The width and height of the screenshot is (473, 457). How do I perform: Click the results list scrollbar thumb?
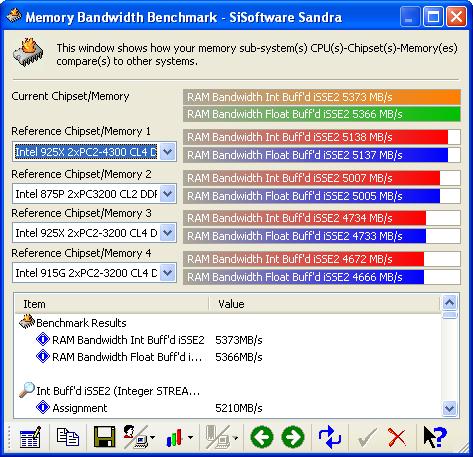click(x=449, y=315)
